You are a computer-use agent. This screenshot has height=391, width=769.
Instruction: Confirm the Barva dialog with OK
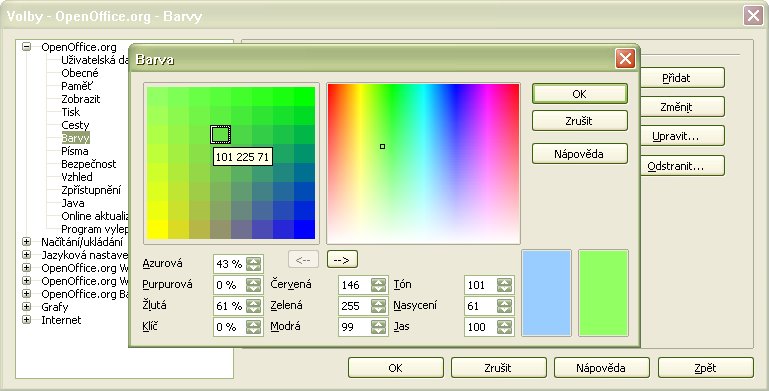[580, 94]
